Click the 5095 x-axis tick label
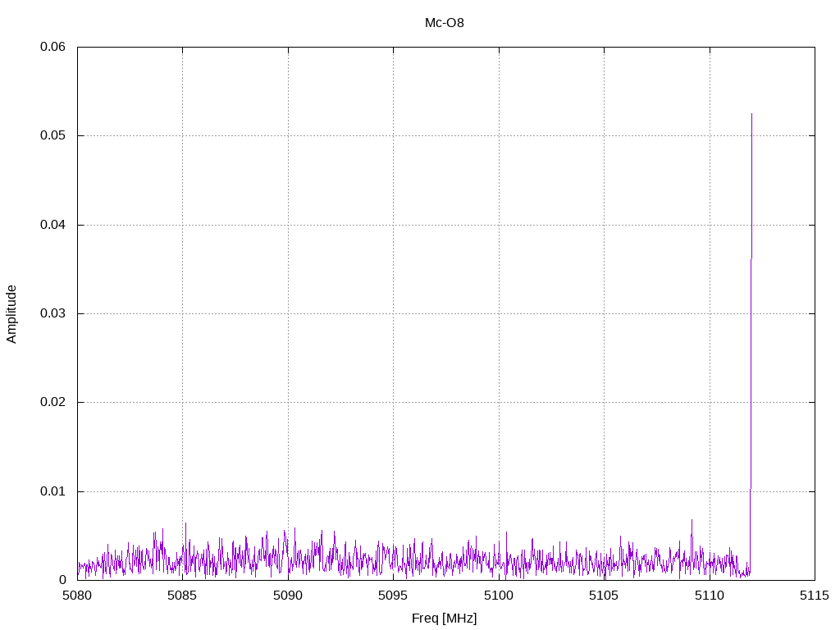Screen dimensions: 840x630 click(x=393, y=596)
